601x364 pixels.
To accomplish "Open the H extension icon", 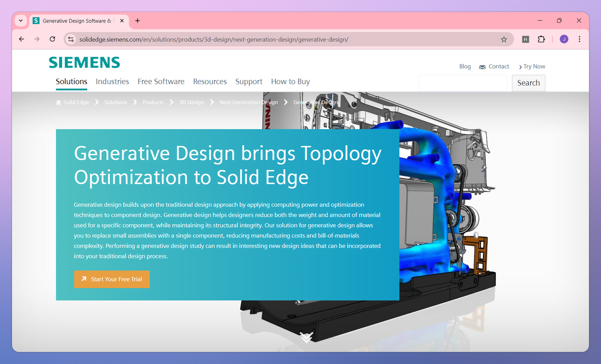I will (525, 39).
